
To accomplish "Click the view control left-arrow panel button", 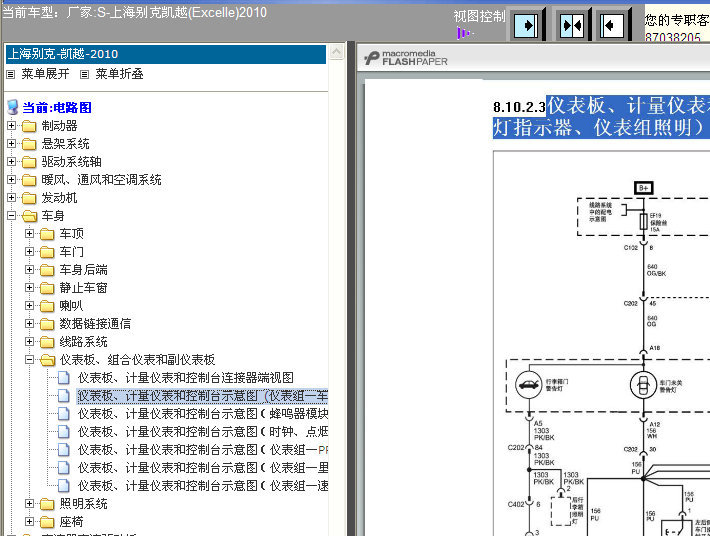I will point(613,25).
